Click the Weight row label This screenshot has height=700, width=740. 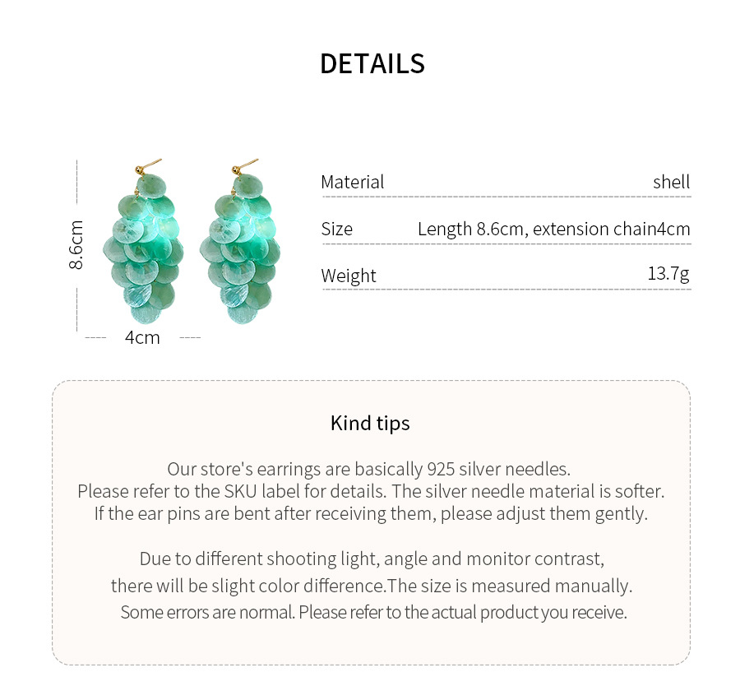click(349, 276)
